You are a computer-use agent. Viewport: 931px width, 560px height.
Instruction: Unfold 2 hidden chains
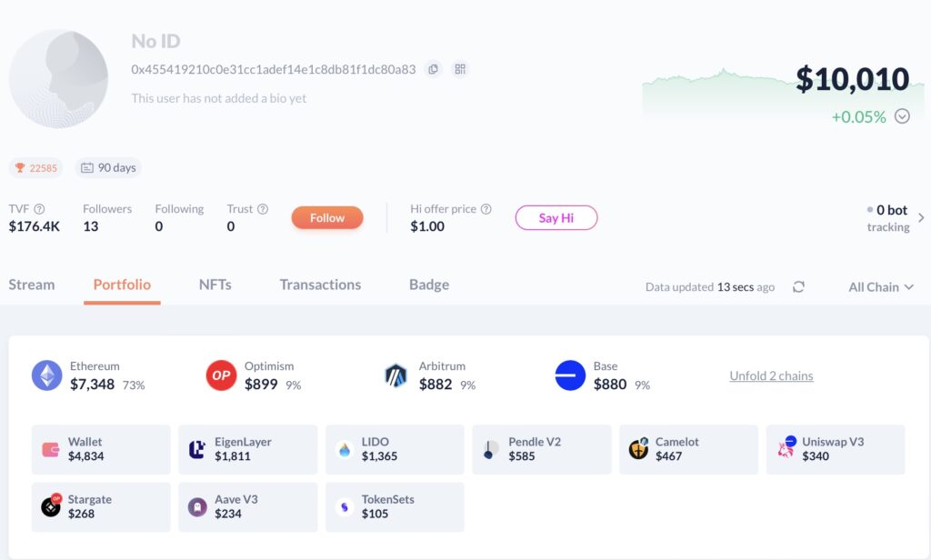(771, 375)
